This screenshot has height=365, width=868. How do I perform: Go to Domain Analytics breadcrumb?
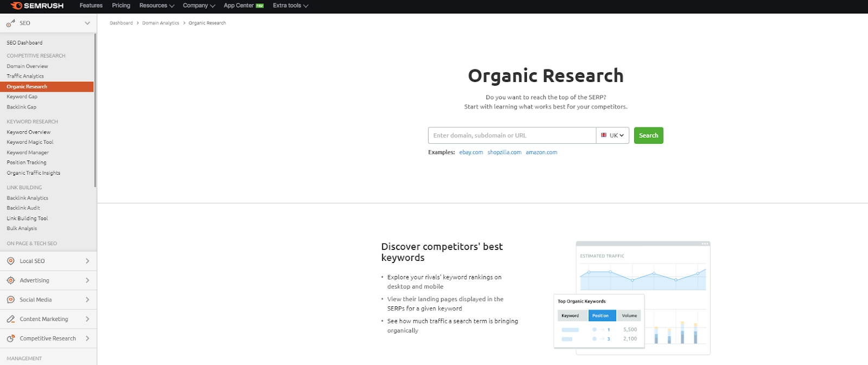click(161, 23)
